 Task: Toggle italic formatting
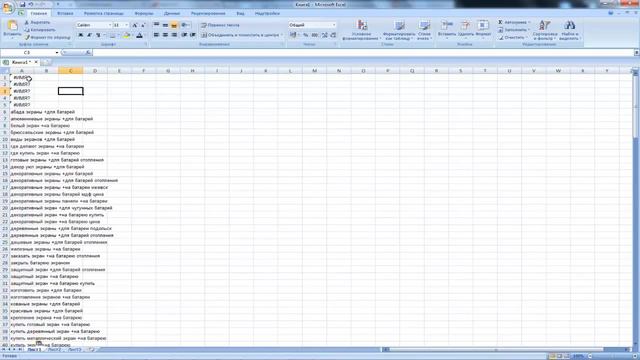pyautogui.click(x=89, y=36)
